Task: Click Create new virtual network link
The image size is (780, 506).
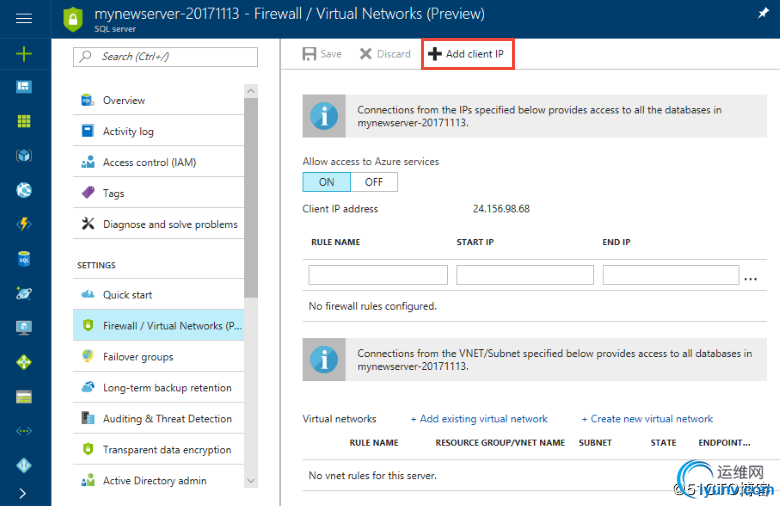Action: coord(647,419)
